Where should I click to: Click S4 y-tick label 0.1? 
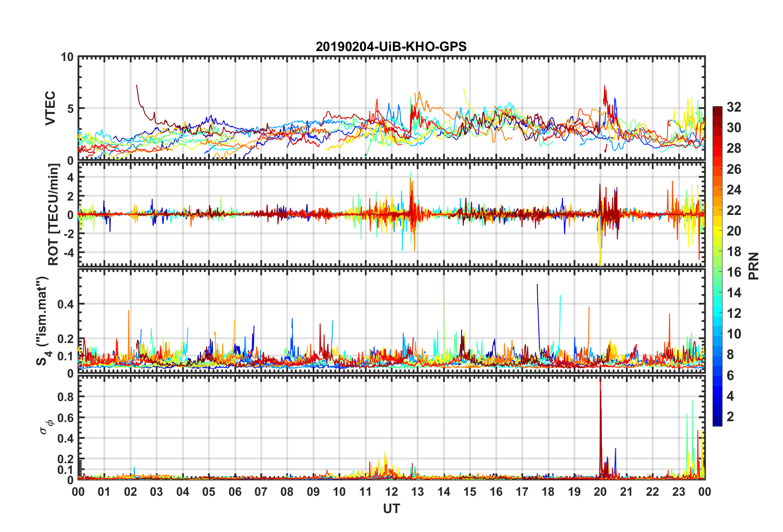pos(65,356)
